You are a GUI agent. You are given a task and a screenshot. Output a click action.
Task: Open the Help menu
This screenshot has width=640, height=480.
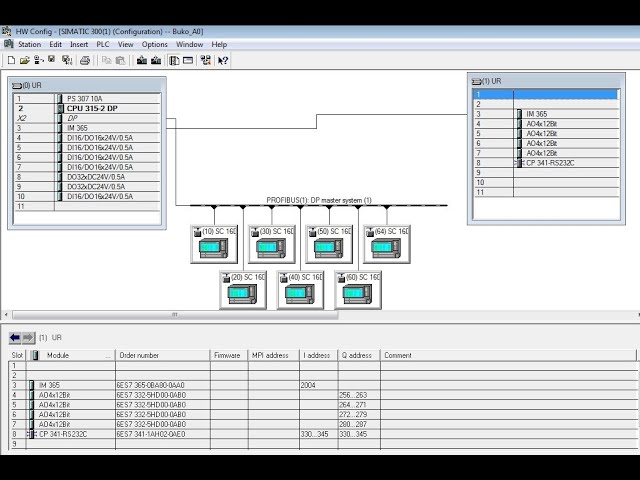(219, 44)
